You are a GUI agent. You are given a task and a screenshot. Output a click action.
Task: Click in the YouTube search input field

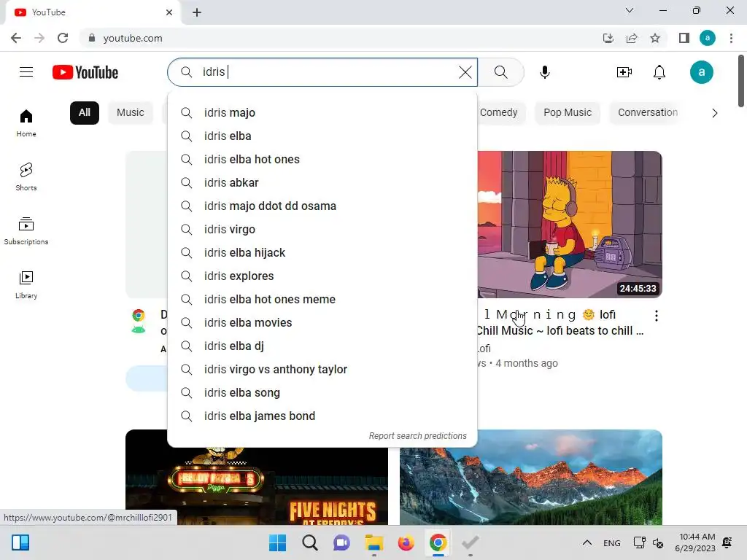tap(324, 72)
